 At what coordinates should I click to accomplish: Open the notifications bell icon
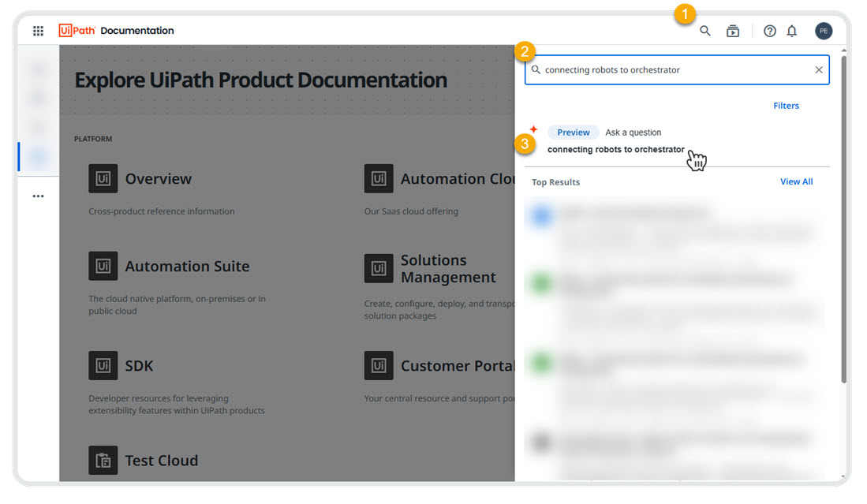792,31
